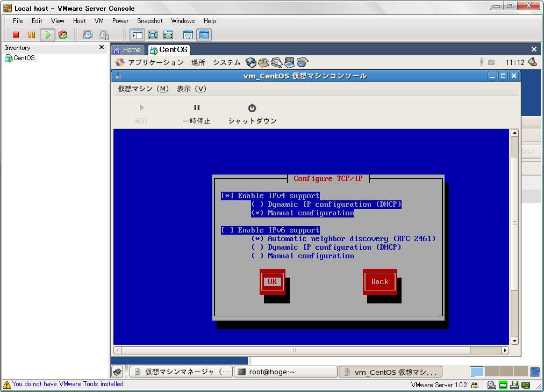Image resolution: width=544 pixels, height=392 pixels.
Task: Select Automatic neighbor discovery (RFC 2461)
Action: pyautogui.click(x=343, y=239)
